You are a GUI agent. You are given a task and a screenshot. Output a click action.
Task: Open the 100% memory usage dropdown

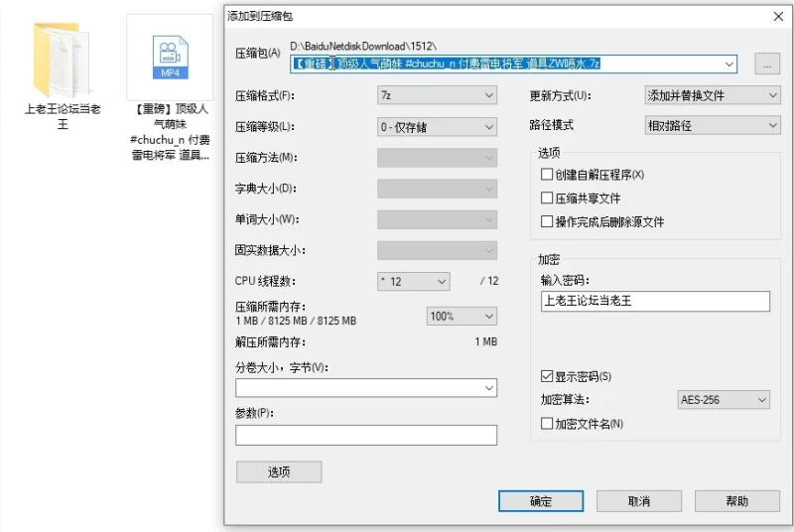[x=462, y=317]
